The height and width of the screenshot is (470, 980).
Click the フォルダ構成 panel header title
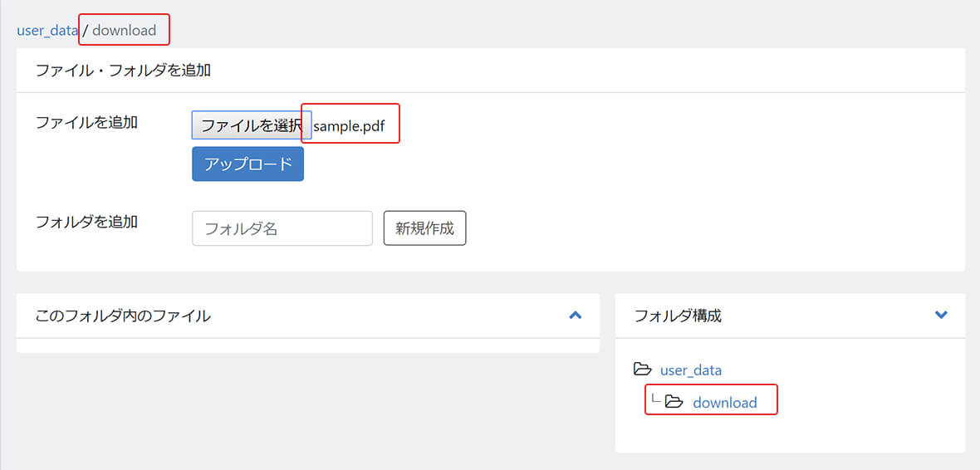click(678, 316)
